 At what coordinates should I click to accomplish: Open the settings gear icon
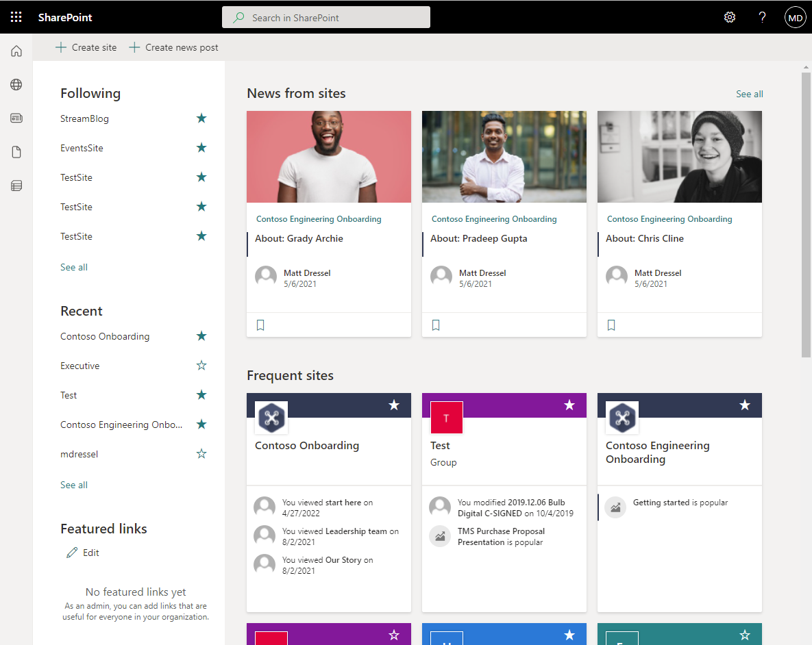(x=730, y=17)
